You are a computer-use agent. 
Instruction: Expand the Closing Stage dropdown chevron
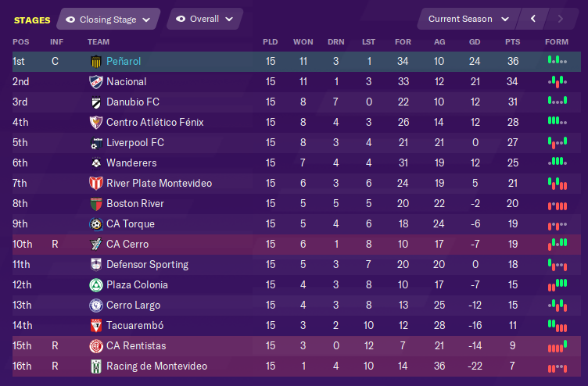146,20
